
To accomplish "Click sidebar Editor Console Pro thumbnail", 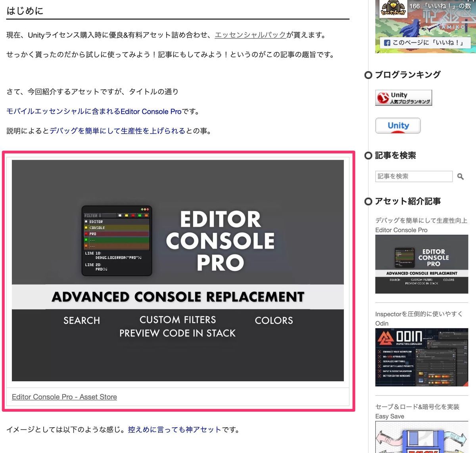I will point(422,264).
